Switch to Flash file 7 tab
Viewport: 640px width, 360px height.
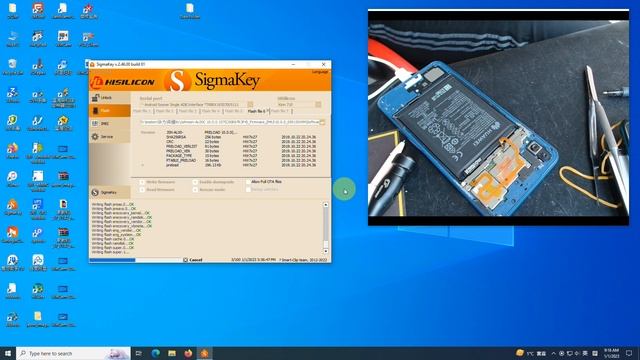pos(280,111)
